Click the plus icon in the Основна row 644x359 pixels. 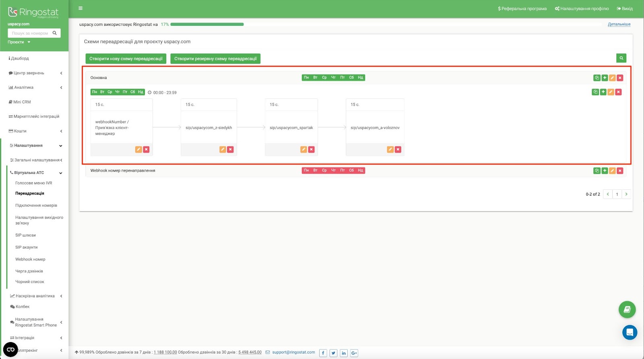tap(605, 78)
